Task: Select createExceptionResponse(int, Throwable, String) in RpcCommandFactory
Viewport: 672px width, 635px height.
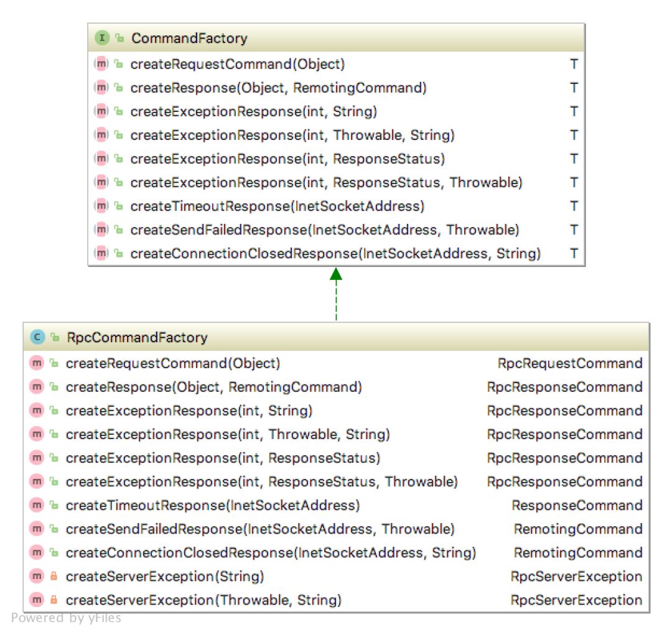Action: 337,434
